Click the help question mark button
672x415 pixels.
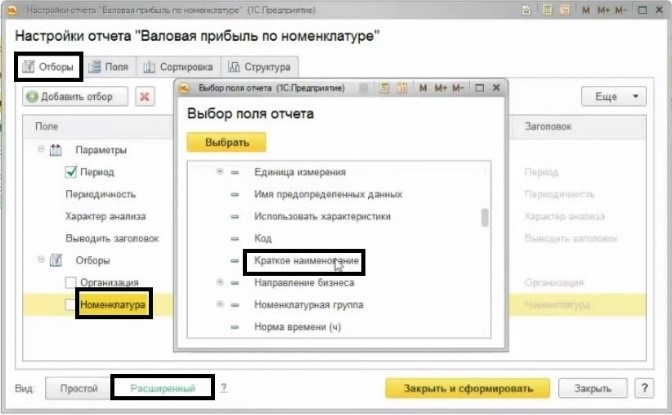tap(224, 387)
